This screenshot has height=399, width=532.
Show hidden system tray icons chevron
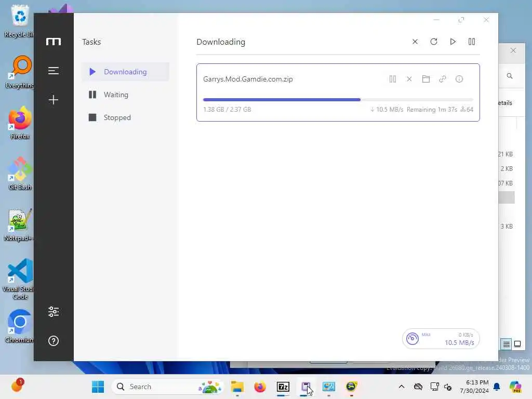click(402, 387)
